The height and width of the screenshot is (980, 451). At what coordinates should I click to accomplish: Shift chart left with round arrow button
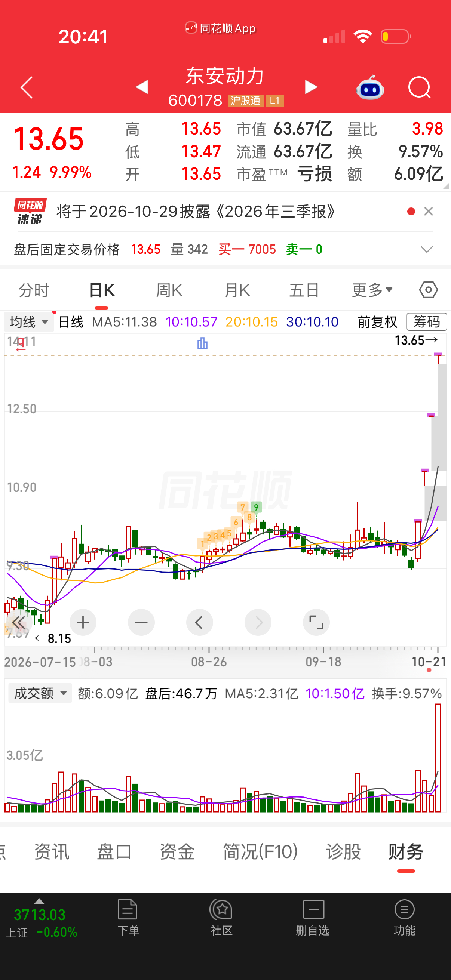tap(199, 622)
